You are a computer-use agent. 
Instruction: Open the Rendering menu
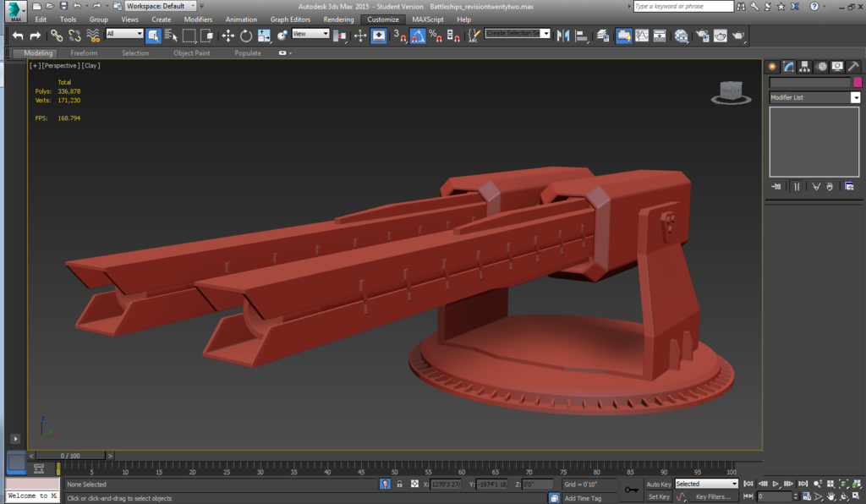(338, 19)
